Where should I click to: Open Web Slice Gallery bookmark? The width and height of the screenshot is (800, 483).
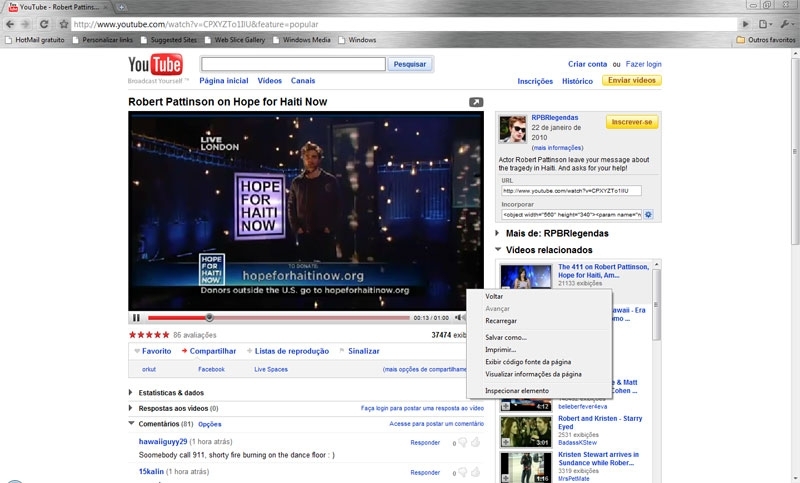point(235,40)
